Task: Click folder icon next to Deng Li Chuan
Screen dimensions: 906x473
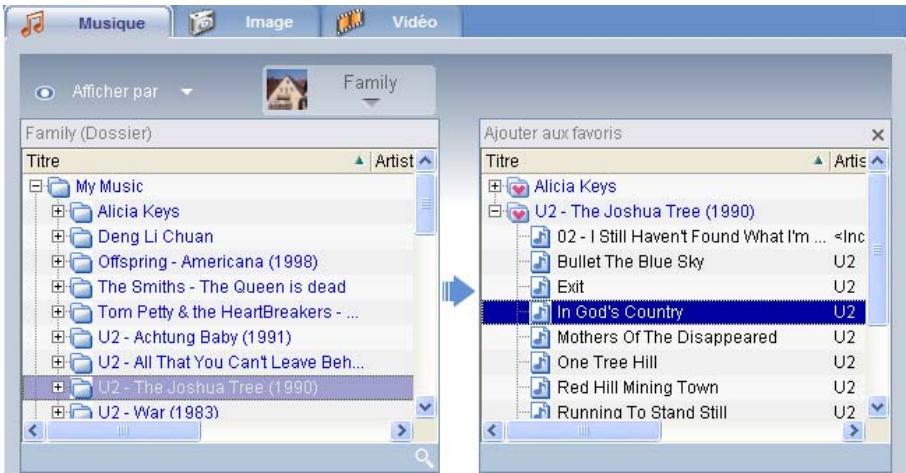Action: click(81, 237)
